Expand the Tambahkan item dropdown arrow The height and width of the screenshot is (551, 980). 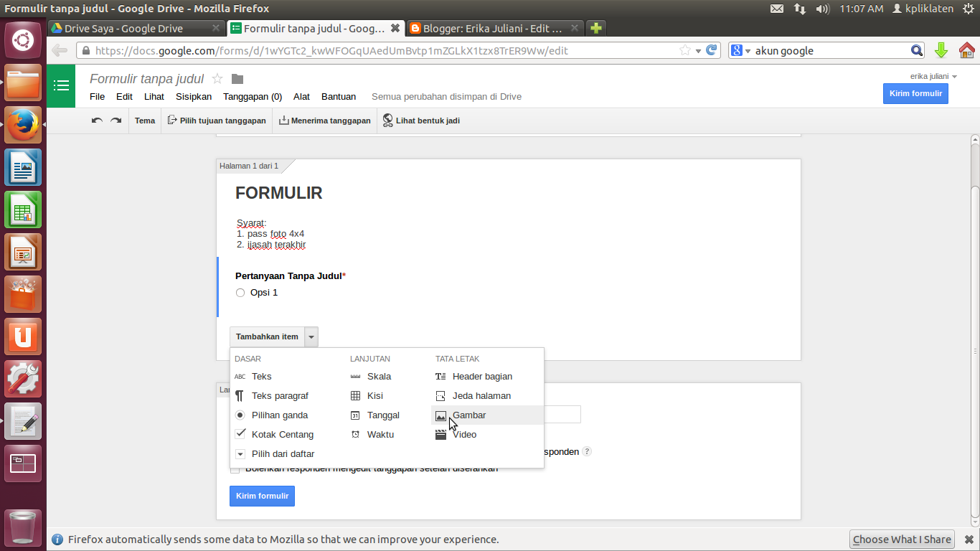tap(311, 336)
